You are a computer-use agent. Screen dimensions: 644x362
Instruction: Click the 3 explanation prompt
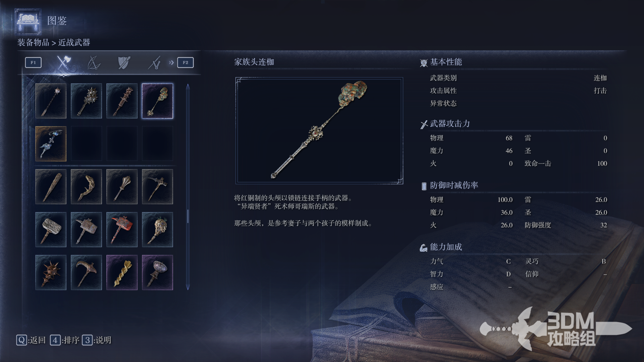coord(97,340)
